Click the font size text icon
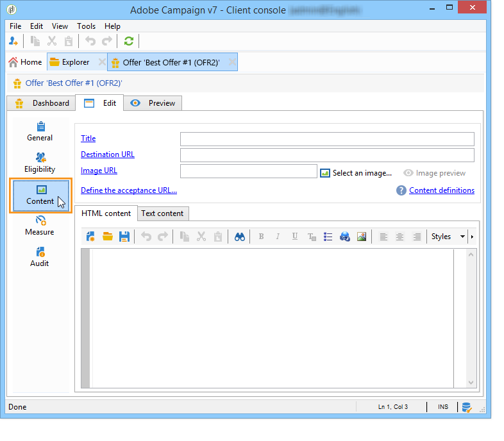 (312, 237)
